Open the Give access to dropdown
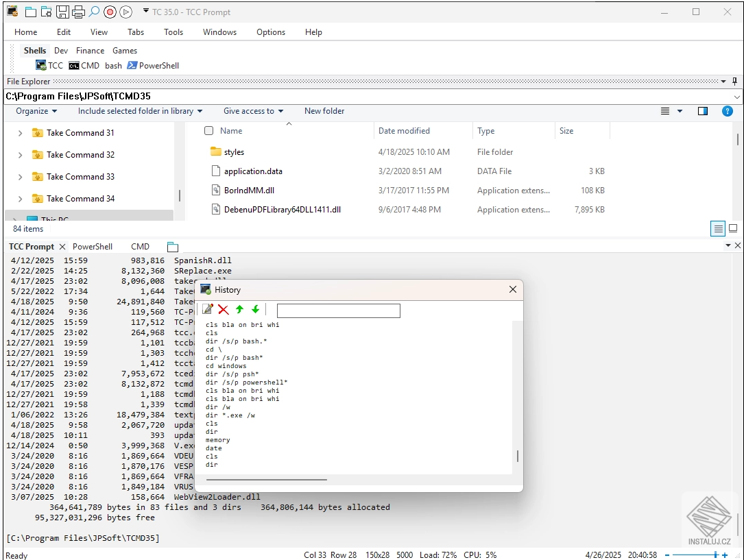Viewport: 744px width, 560px height. pos(254,111)
